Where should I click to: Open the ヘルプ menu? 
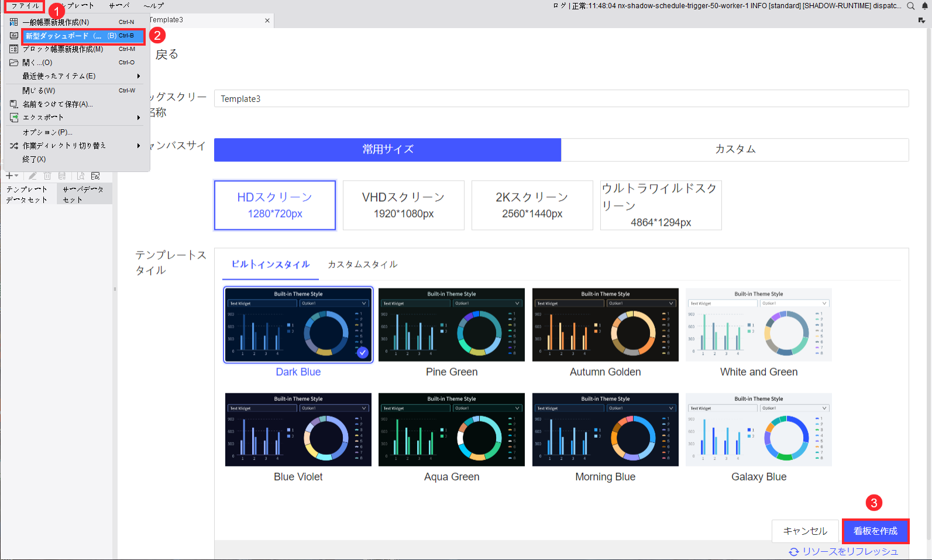153,6
